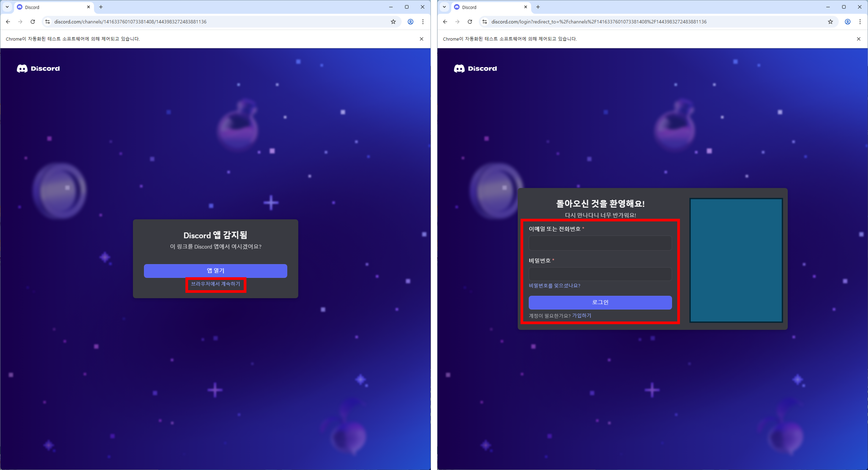Click 비밀번호를 잊으셨나요? link

pos(554,285)
